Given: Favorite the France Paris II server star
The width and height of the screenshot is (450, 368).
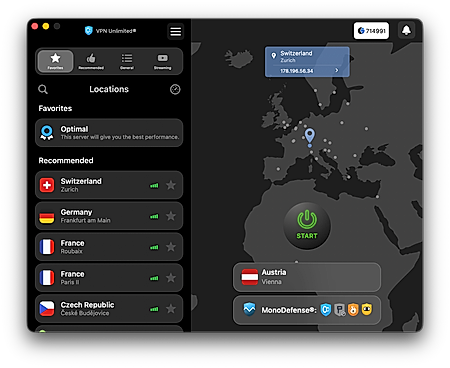Looking at the screenshot, I should (171, 278).
